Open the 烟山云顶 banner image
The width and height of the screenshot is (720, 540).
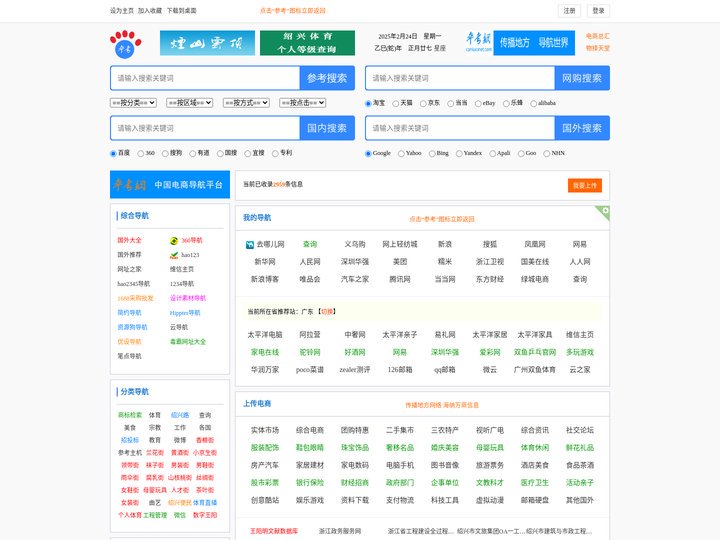pyautogui.click(x=207, y=43)
